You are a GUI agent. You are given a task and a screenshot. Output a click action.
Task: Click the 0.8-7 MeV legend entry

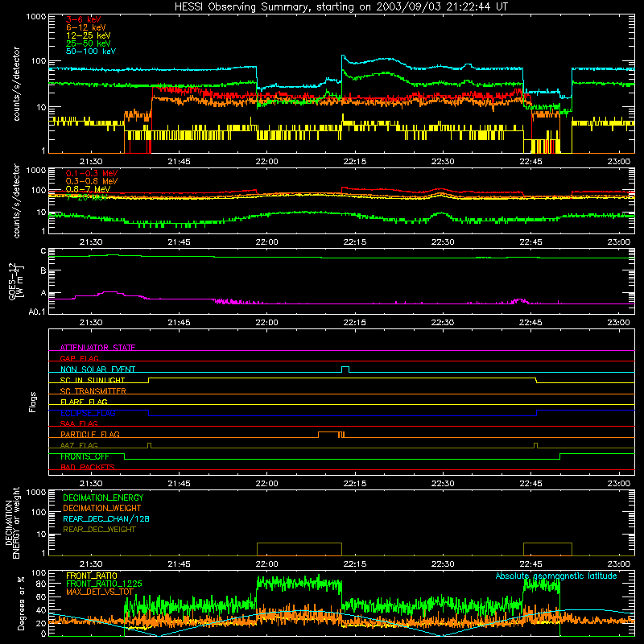[88, 189]
